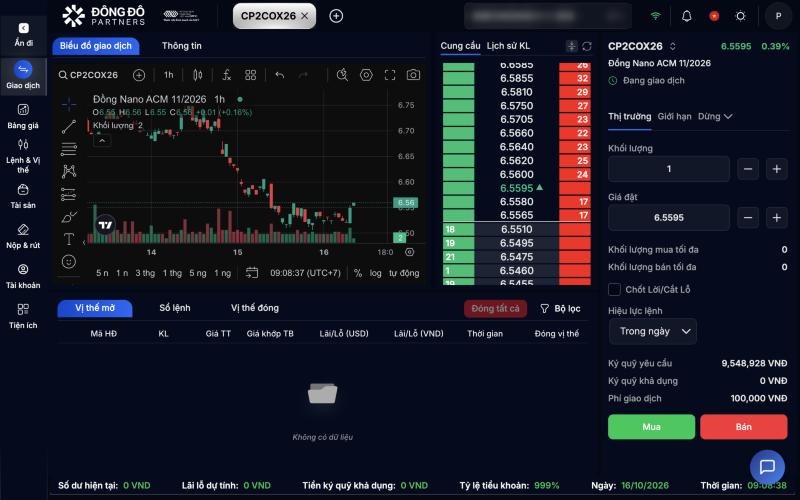Change chart 1h interval
The height and width of the screenshot is (500, 800).
[169, 75]
